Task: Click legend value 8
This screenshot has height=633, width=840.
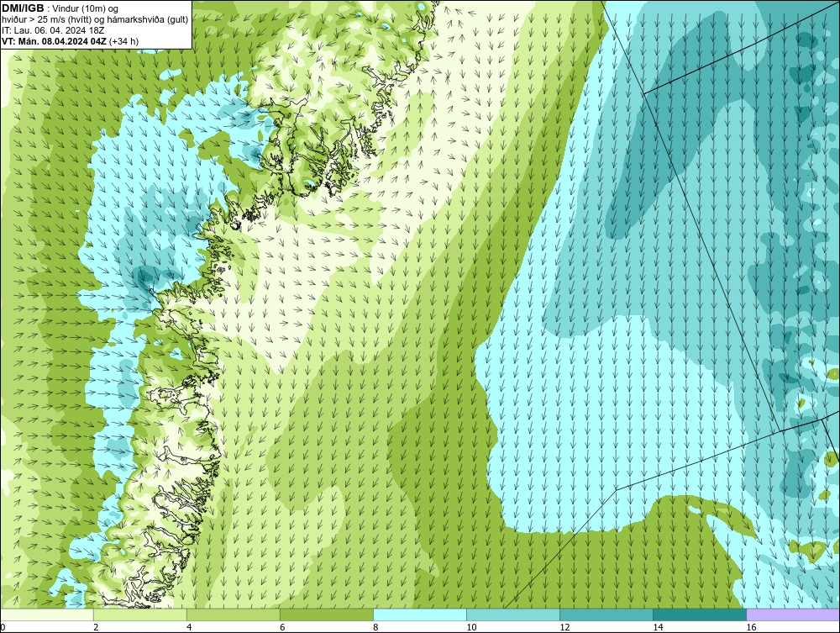Action: coord(375,627)
